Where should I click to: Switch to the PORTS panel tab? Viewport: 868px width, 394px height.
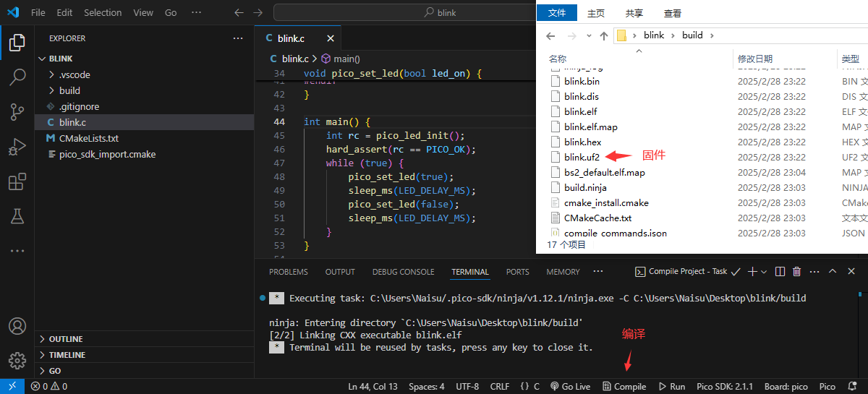coord(518,272)
